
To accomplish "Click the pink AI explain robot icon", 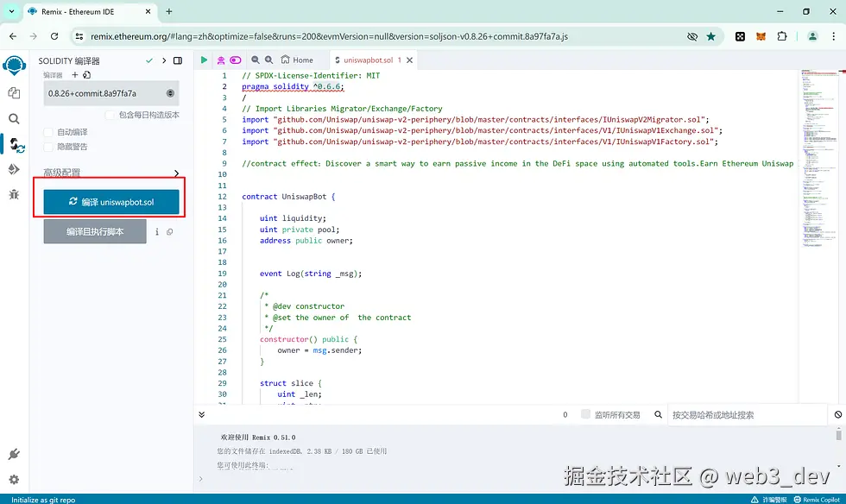I will point(221,60).
